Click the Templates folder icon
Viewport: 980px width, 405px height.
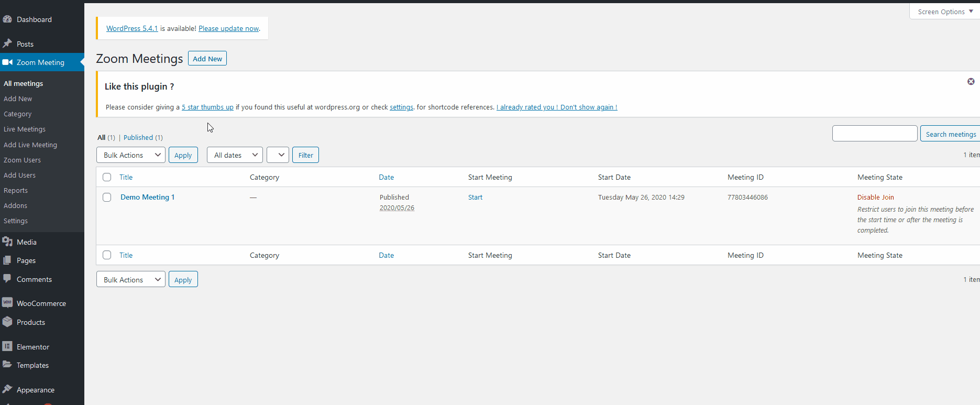7,365
